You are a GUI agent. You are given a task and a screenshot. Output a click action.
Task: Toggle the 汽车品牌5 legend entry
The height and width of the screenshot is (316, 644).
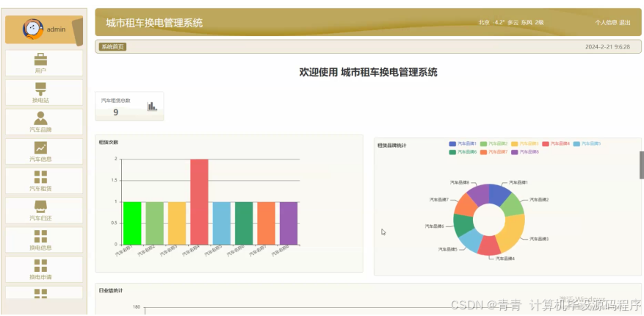[587, 144]
